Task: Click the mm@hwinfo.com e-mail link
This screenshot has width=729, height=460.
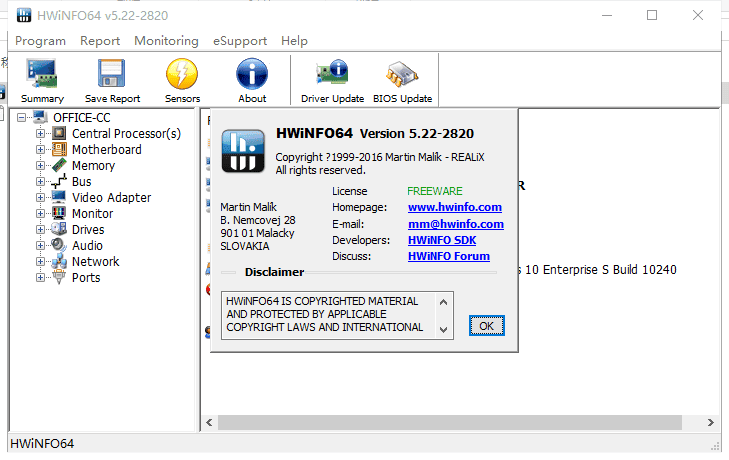Action: click(456, 224)
